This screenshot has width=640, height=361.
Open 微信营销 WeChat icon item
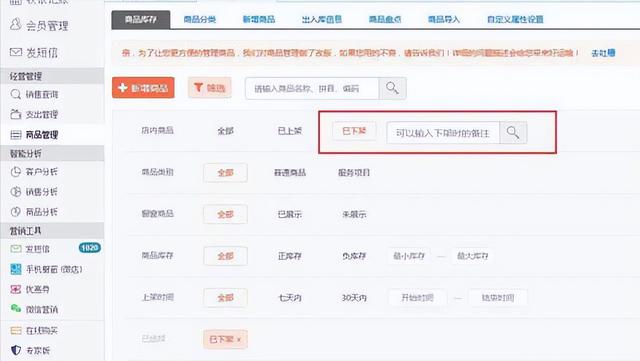[x=34, y=310]
